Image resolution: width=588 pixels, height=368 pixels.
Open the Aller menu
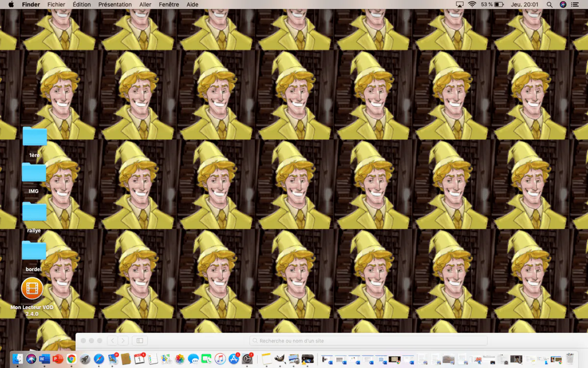(145, 4)
